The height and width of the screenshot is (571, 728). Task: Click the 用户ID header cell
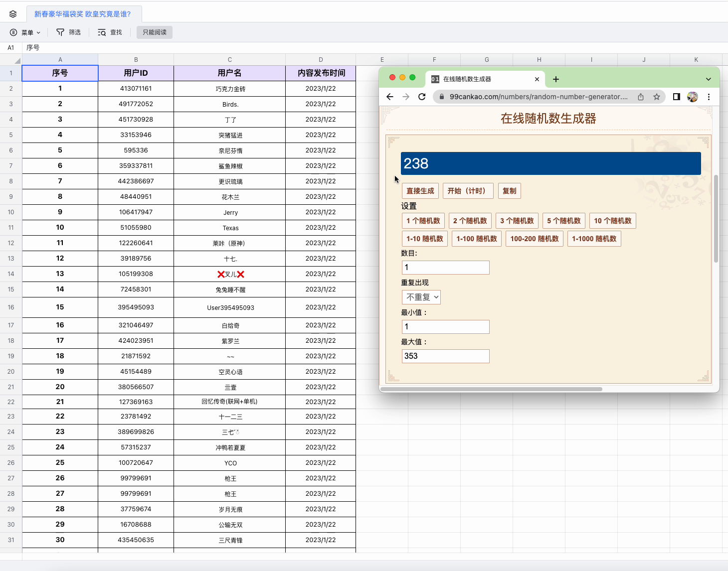tap(136, 73)
